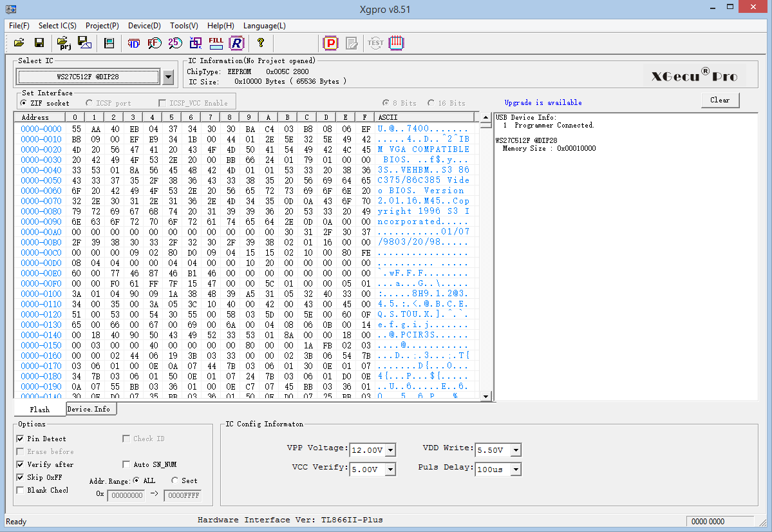This screenshot has width=772, height=532.
Task: Run blank check with the FF magnifier icon
Action: coord(154,43)
